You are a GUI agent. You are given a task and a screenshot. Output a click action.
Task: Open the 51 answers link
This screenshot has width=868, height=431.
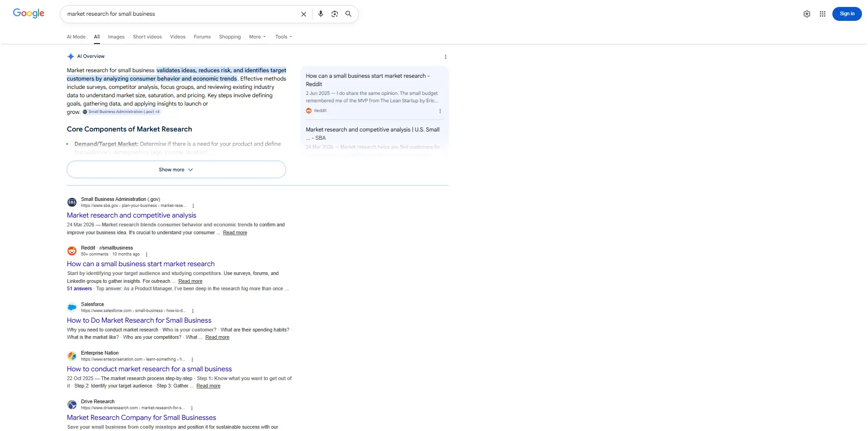click(79, 289)
